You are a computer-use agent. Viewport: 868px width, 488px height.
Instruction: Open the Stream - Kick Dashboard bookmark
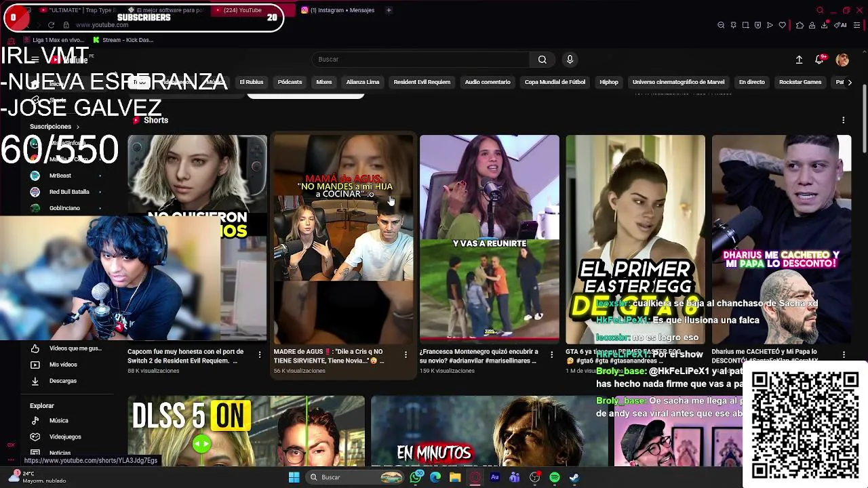[123, 40]
